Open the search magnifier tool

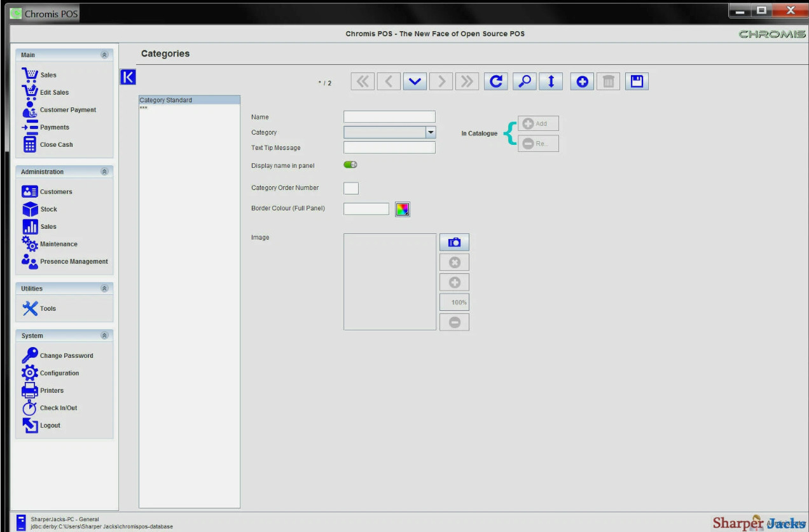pyautogui.click(x=525, y=81)
